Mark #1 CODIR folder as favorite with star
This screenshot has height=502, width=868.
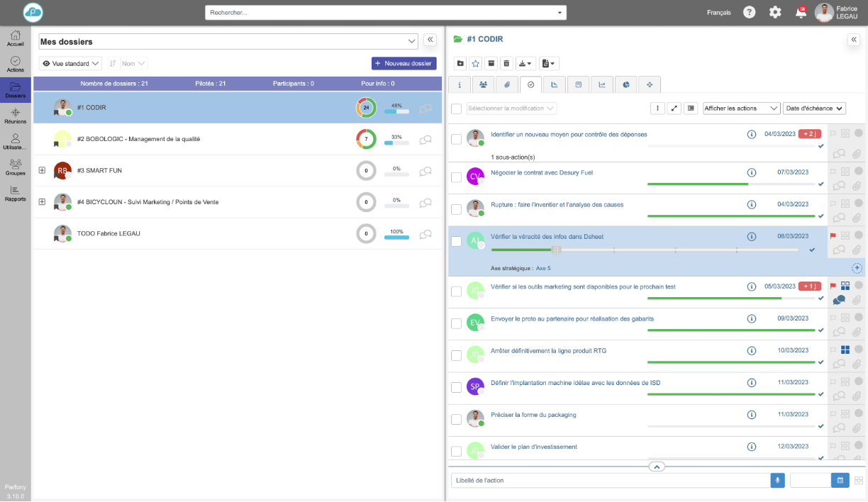pos(476,63)
